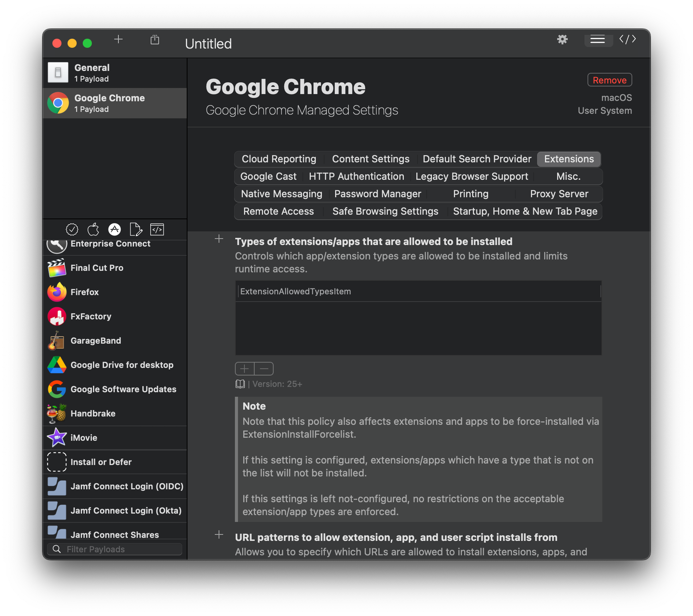Click the search magnifier icon in filter
The width and height of the screenshot is (693, 616).
57,549
